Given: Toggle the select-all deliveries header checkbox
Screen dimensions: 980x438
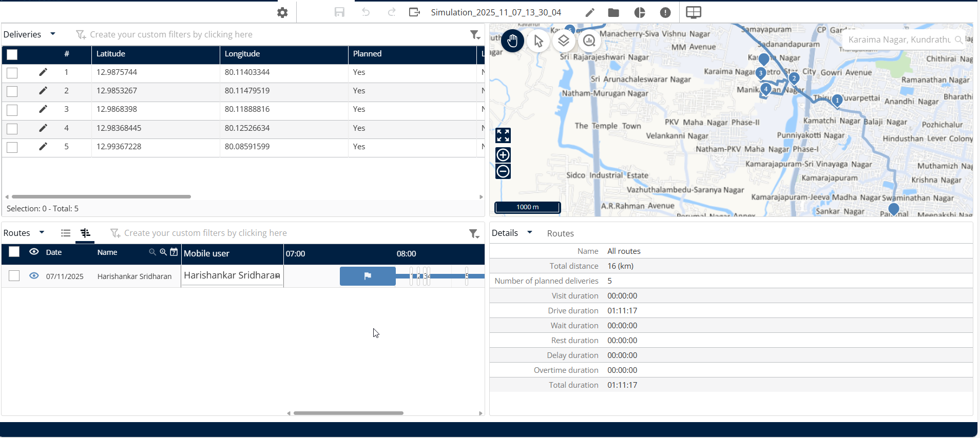Looking at the screenshot, I should (x=12, y=54).
